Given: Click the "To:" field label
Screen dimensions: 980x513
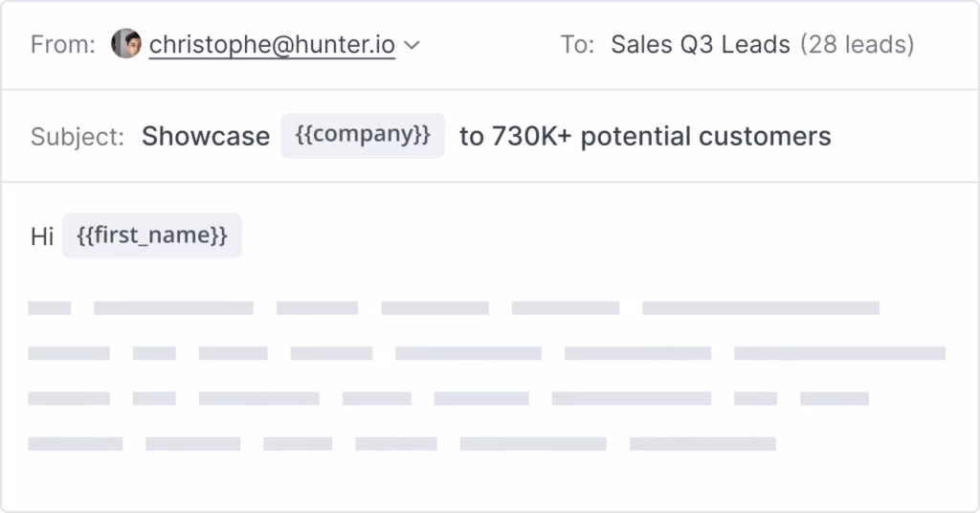Looking at the screenshot, I should coord(577,44).
